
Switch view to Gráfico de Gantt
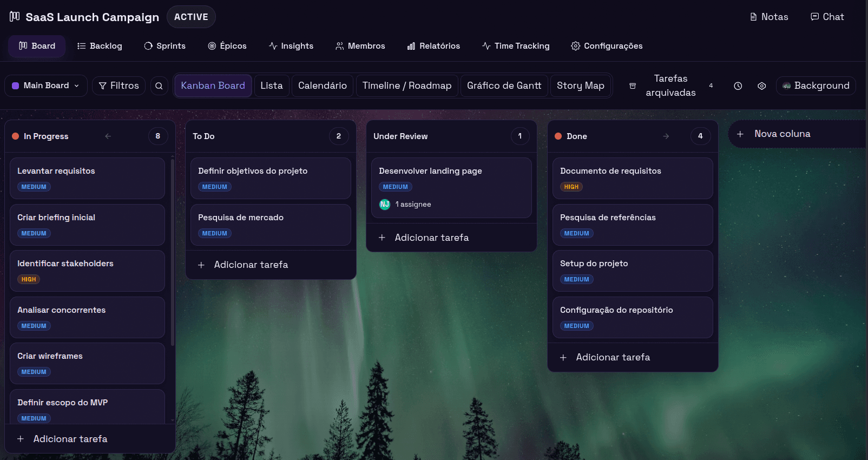click(504, 86)
